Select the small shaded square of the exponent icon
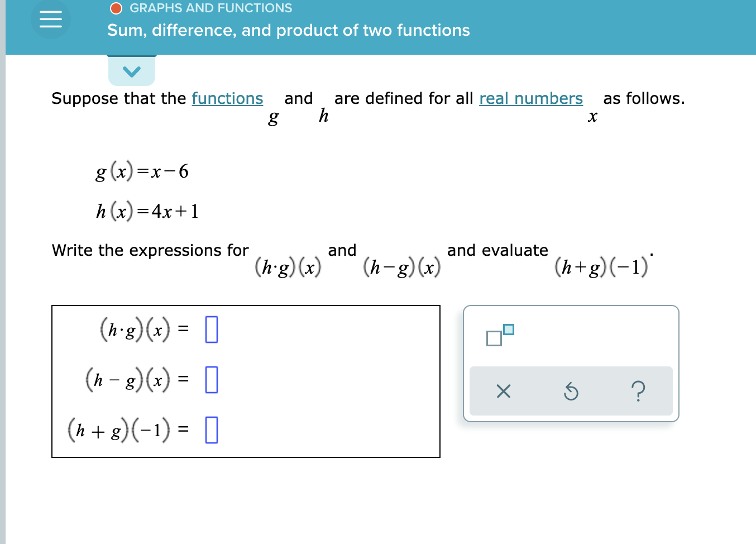Screen dimensions: 756x544 pyautogui.click(x=508, y=329)
